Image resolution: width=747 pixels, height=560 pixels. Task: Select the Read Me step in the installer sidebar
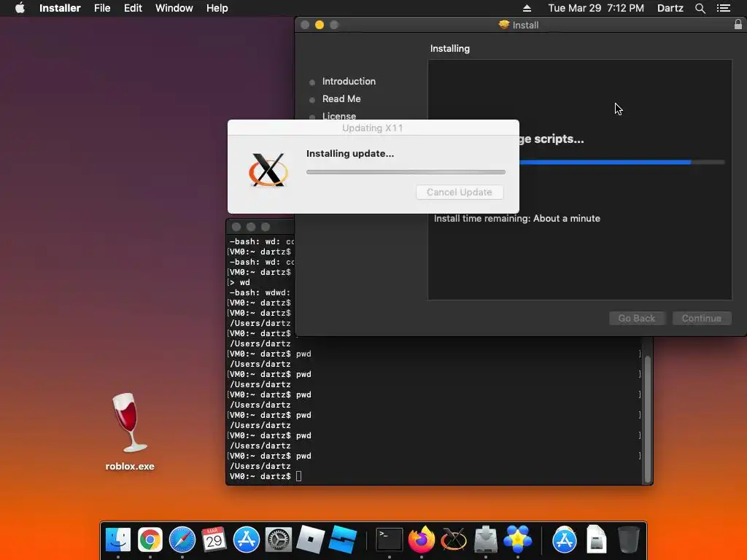[x=341, y=99]
